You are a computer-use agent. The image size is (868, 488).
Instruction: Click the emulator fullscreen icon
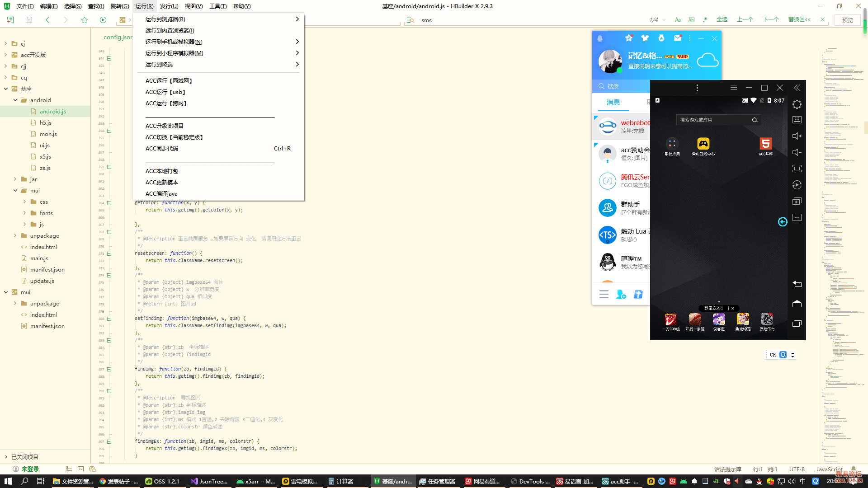tap(797, 169)
